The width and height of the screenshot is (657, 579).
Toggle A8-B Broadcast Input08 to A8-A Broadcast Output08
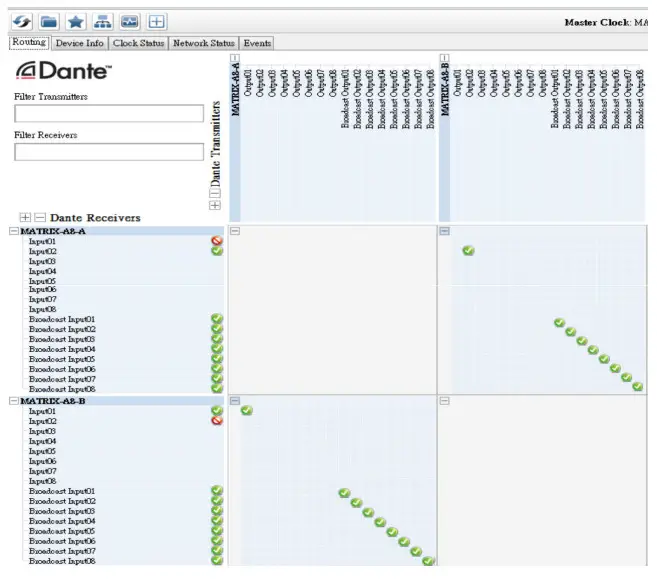pyautogui.click(x=428, y=561)
